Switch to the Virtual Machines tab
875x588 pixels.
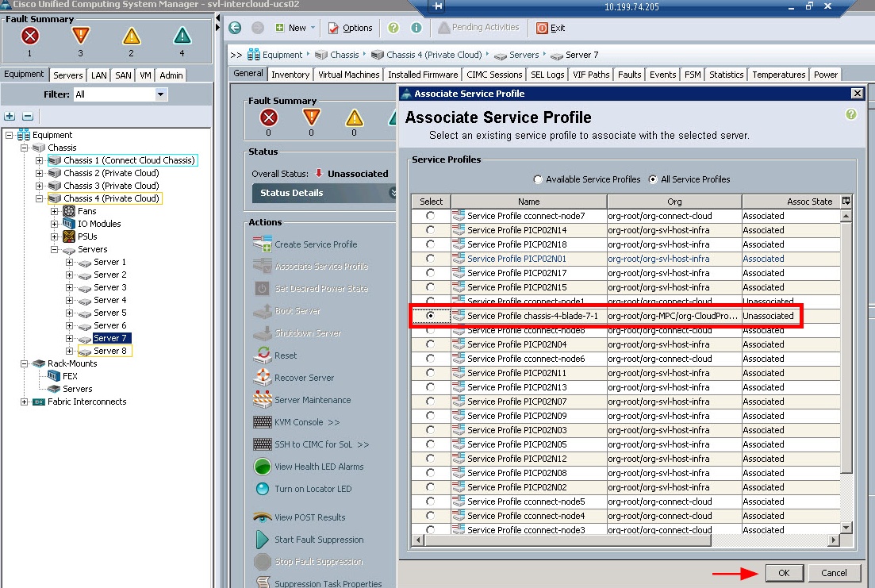[349, 75]
